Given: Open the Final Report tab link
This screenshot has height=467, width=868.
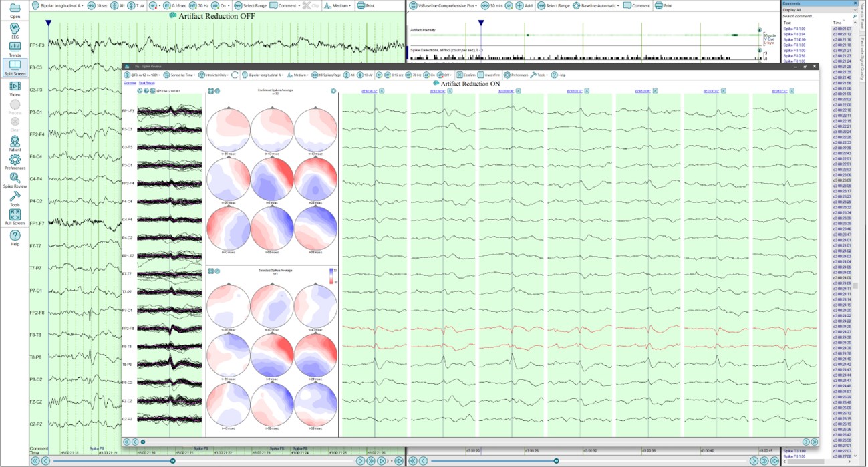Looking at the screenshot, I should click(x=146, y=83).
